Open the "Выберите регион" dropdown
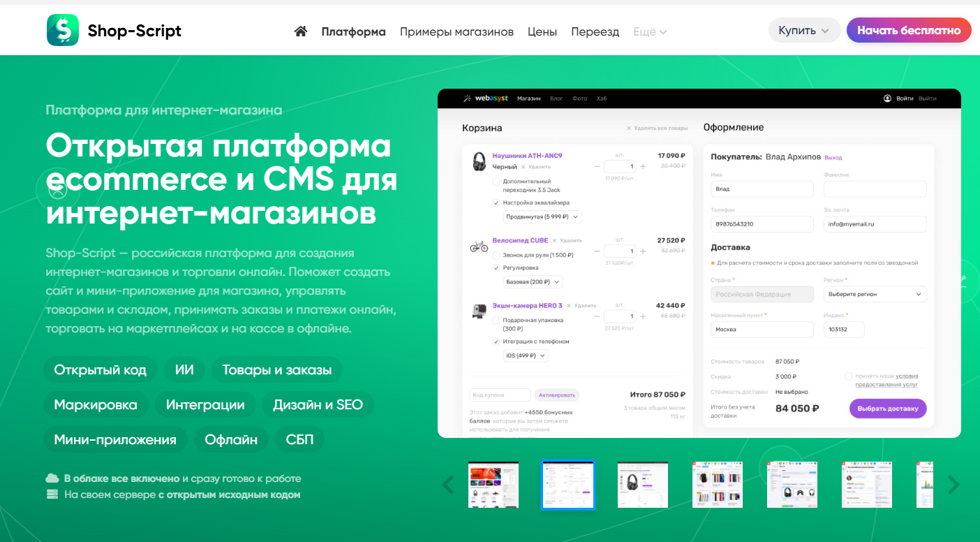Screen dimensions: 980x542 [x=875, y=294]
